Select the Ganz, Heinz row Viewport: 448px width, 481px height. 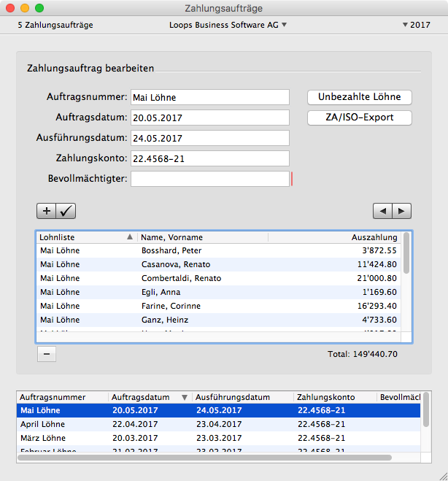click(x=219, y=320)
